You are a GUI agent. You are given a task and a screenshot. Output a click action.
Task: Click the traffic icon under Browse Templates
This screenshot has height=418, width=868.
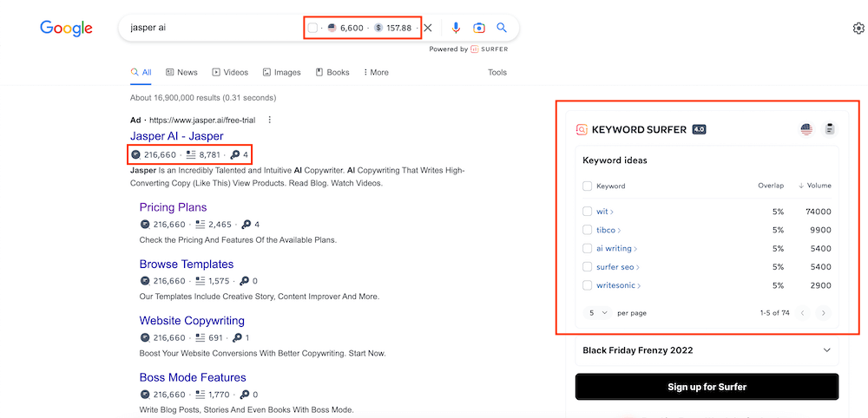(x=145, y=281)
